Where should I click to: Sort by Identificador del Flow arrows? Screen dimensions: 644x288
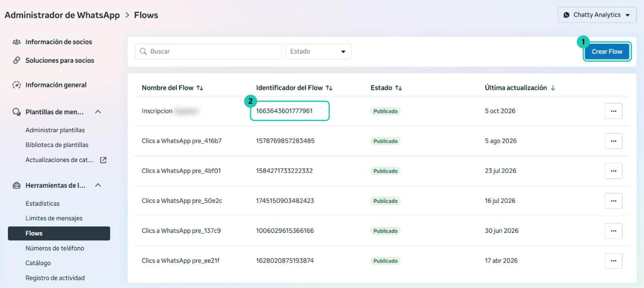329,88
